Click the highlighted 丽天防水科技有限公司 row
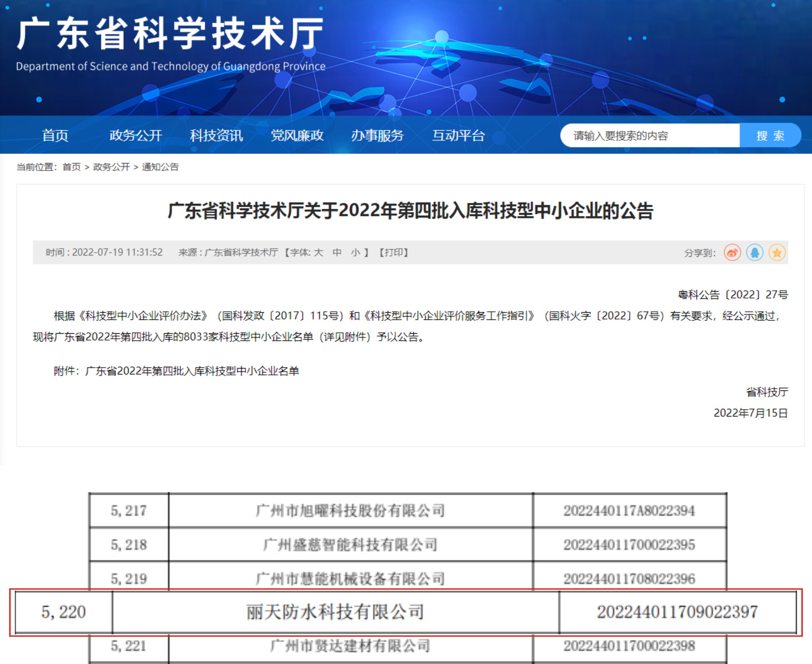The image size is (812, 664). click(335, 612)
